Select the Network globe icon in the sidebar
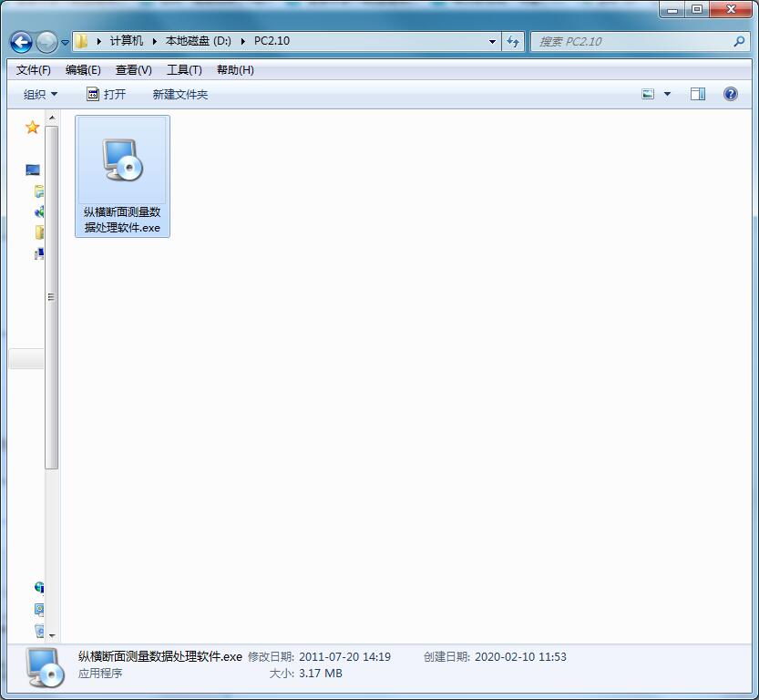 coord(39,587)
